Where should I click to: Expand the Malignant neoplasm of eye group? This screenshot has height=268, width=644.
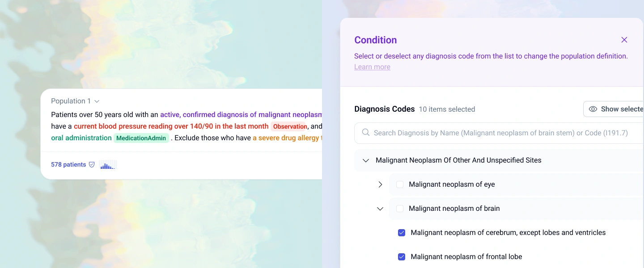pyautogui.click(x=380, y=184)
